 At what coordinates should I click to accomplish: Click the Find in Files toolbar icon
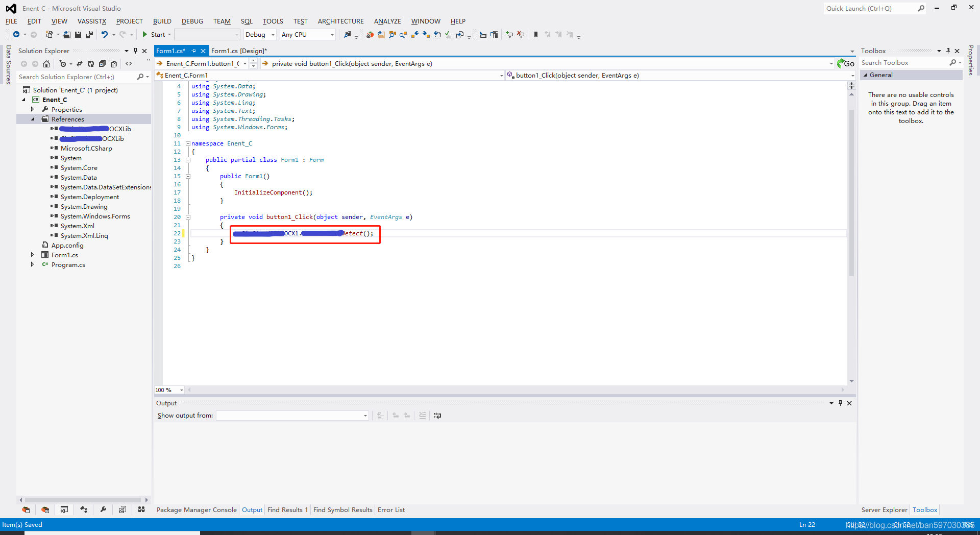(x=348, y=35)
